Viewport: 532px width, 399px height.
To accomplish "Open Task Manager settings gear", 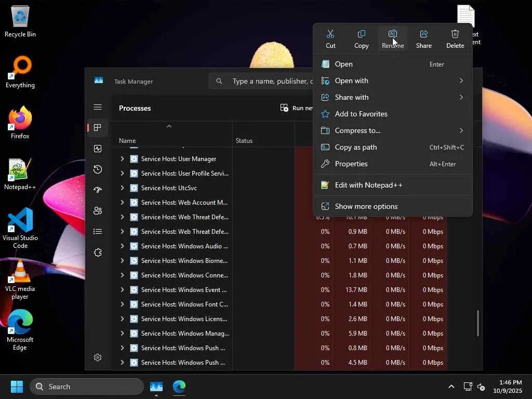I will click(98, 357).
